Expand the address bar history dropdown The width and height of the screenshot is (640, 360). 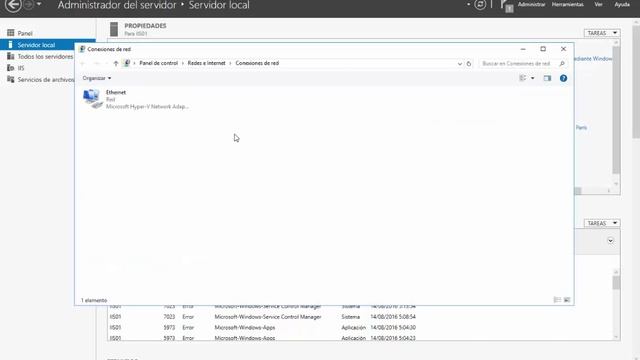[460, 64]
